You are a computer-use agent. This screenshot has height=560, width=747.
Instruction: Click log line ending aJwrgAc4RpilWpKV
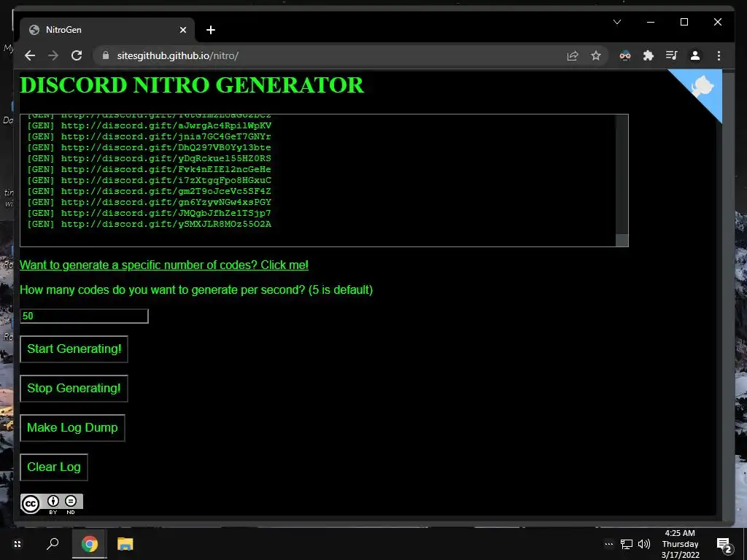pyautogui.click(x=149, y=125)
